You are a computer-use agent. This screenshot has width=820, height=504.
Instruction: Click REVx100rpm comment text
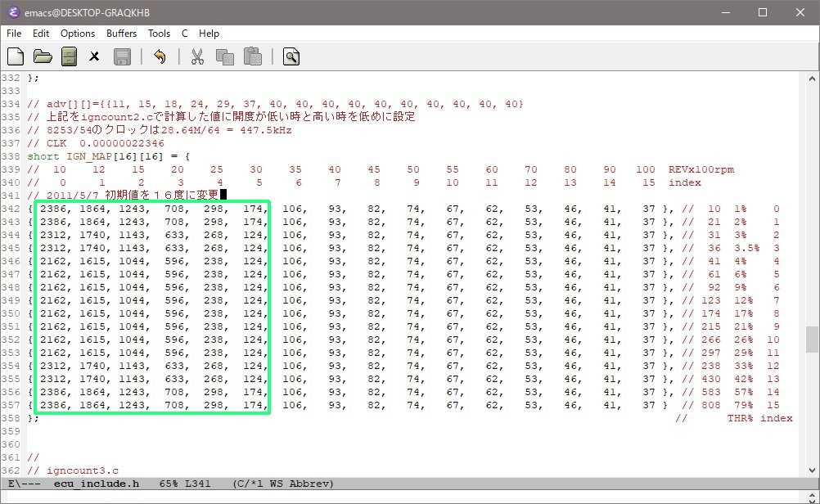(701, 169)
